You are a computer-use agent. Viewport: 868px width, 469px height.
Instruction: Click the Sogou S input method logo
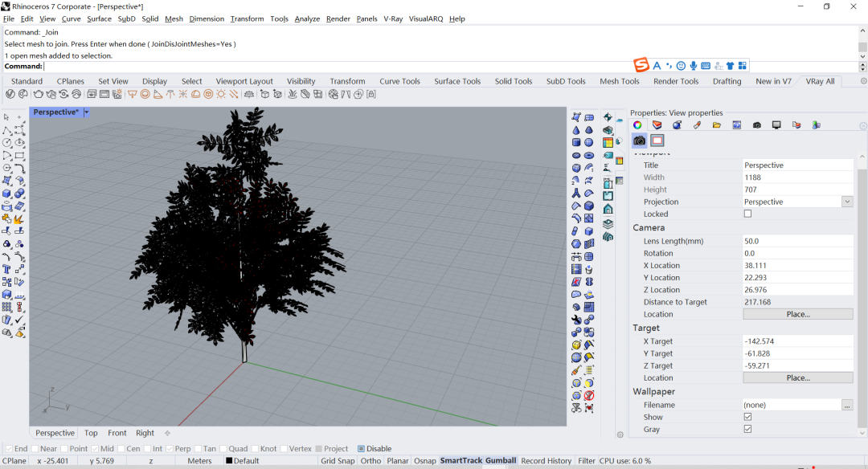tap(641, 65)
